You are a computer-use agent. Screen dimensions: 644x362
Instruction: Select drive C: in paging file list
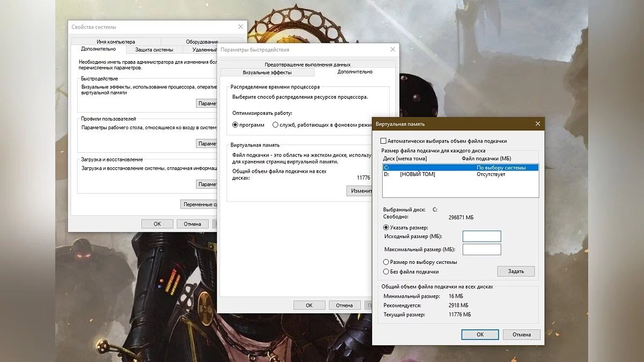coord(460,168)
